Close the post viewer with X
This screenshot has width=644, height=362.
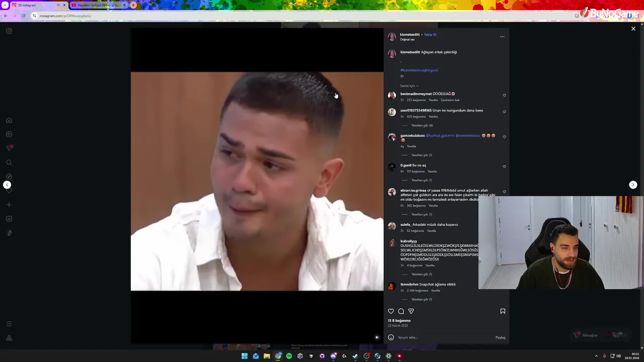point(633,29)
